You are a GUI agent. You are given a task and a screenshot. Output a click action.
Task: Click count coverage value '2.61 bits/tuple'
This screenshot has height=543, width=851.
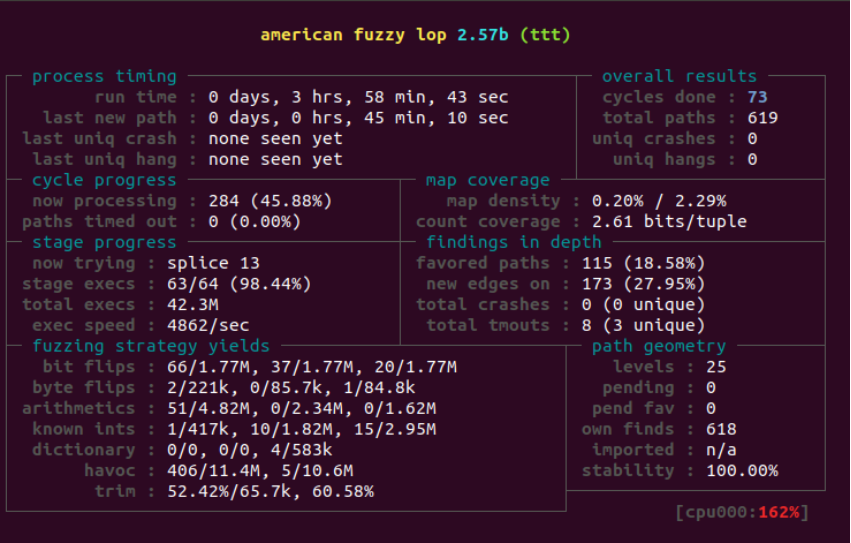click(669, 222)
